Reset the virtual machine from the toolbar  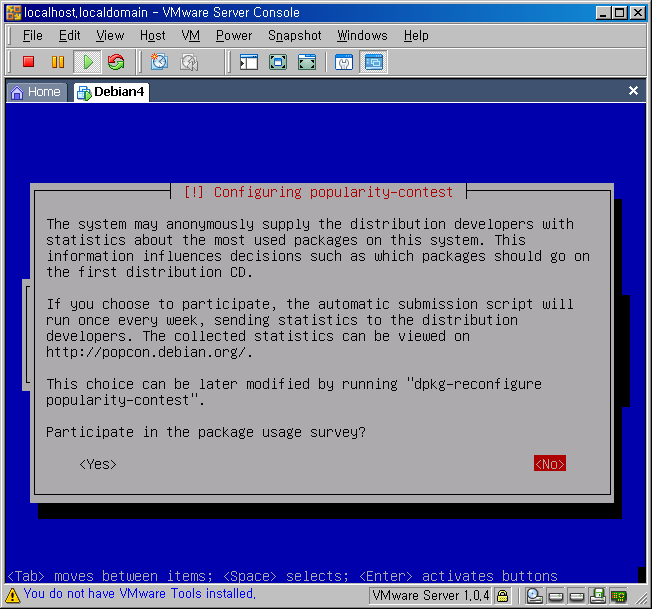click(x=116, y=62)
